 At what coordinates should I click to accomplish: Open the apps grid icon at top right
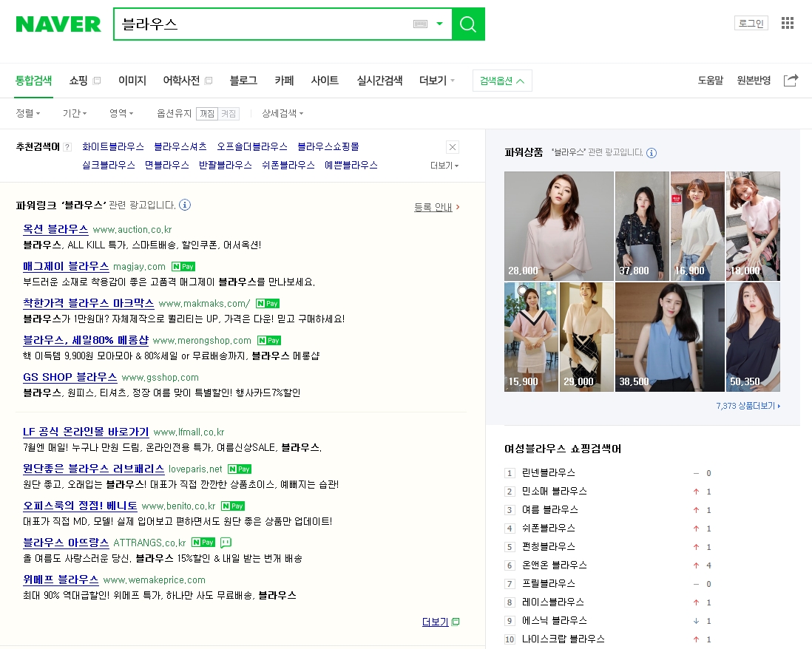[x=787, y=24]
